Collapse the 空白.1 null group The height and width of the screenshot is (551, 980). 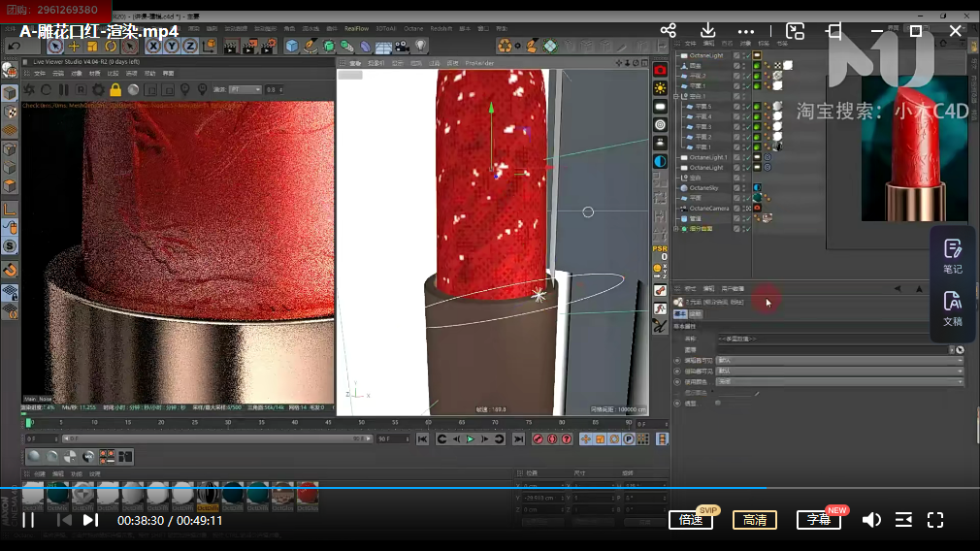click(x=676, y=96)
